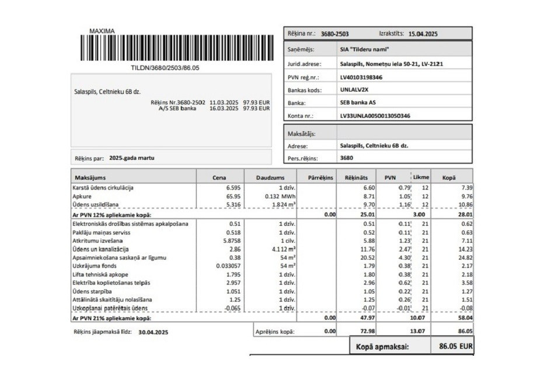
Task: Select account number LV33UNLA0050013050346
Action: [x=375, y=116]
